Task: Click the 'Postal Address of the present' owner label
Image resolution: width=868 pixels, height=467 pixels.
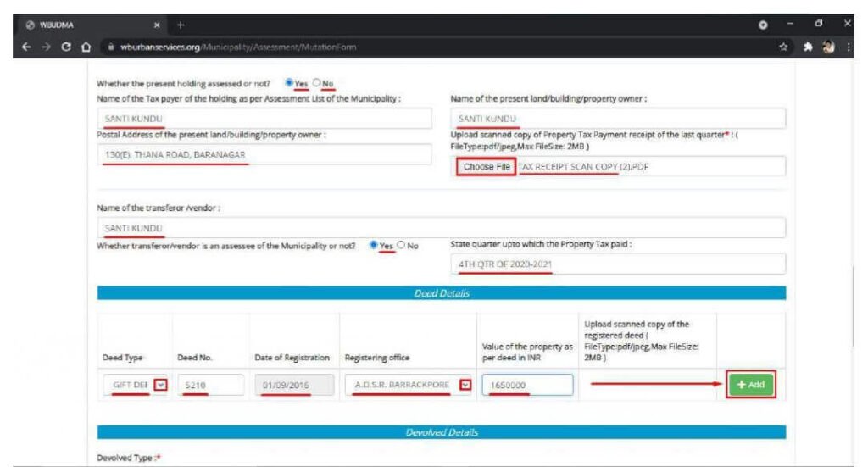Action: click(x=211, y=135)
